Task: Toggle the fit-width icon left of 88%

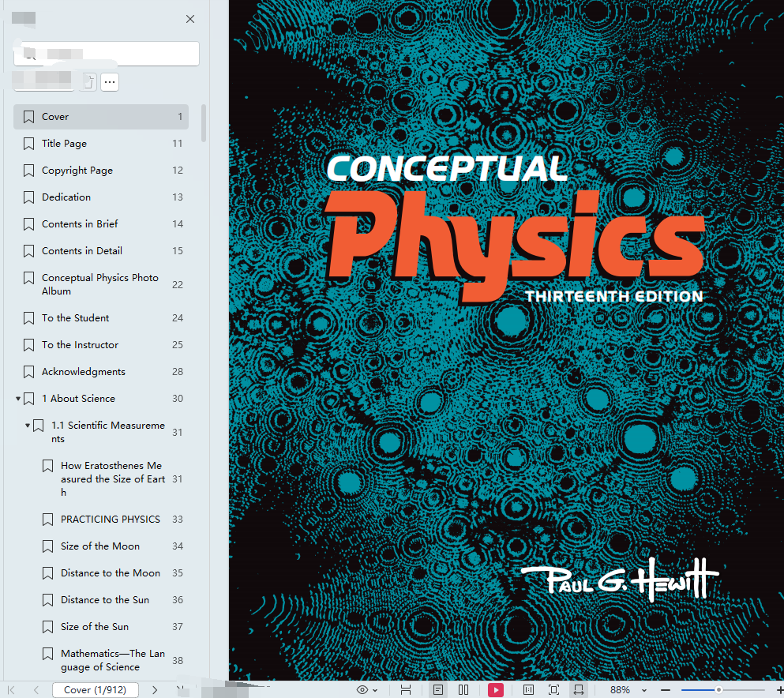Action: 579,690
